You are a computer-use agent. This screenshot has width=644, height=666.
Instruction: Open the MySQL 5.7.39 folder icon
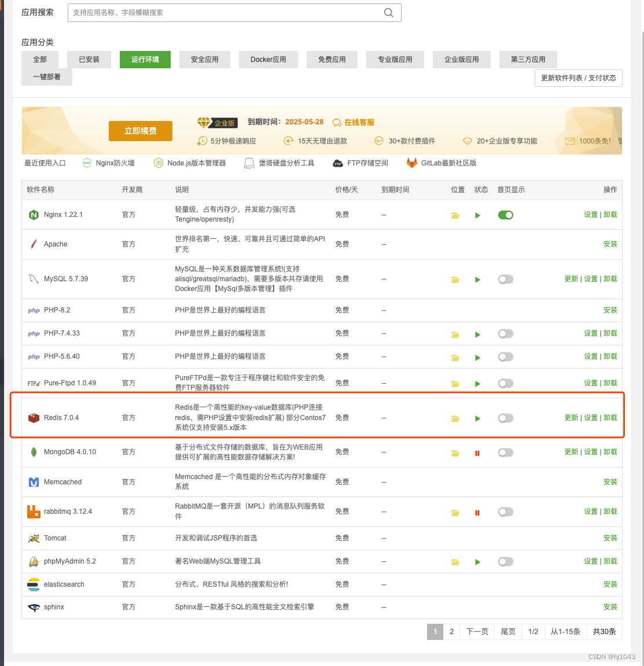(x=455, y=279)
